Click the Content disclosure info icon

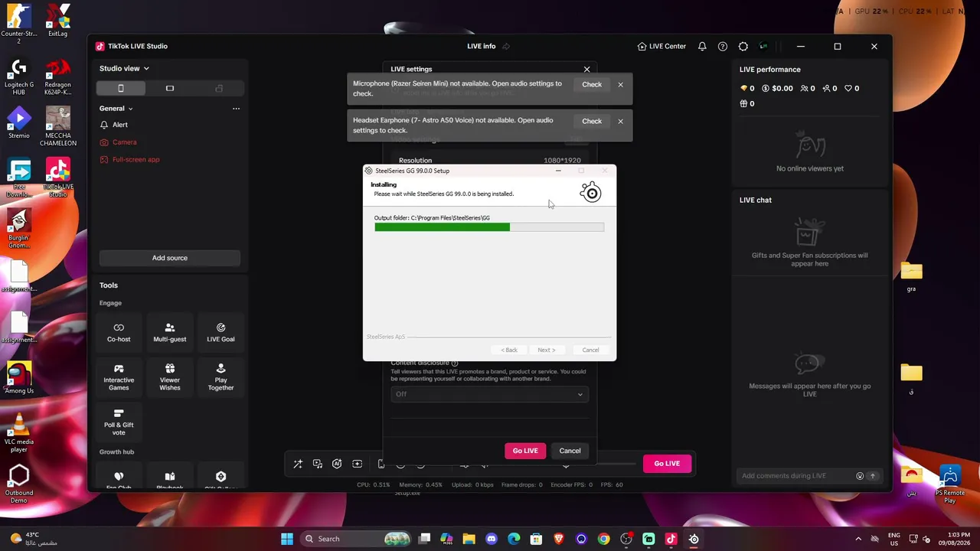pos(455,363)
